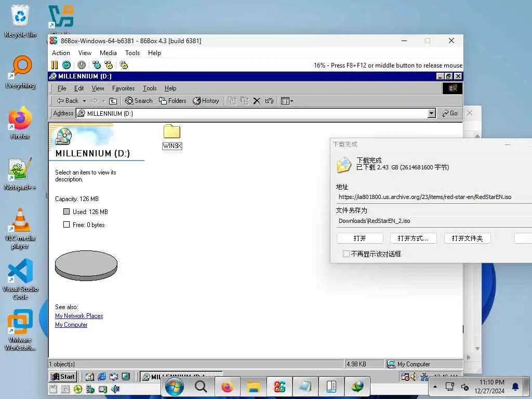Open the Media menu in 86Box

pyautogui.click(x=108, y=53)
